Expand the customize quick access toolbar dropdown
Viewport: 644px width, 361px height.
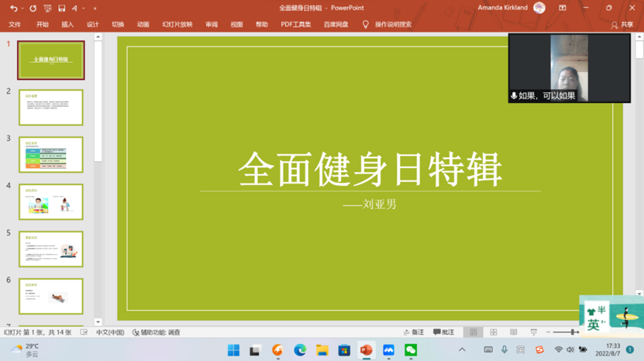[95, 8]
